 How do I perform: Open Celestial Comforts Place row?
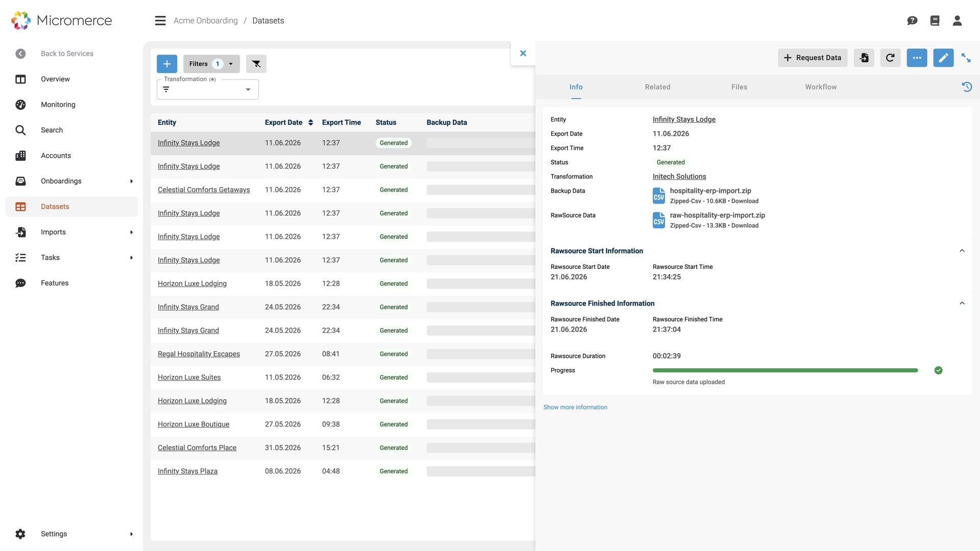197,448
